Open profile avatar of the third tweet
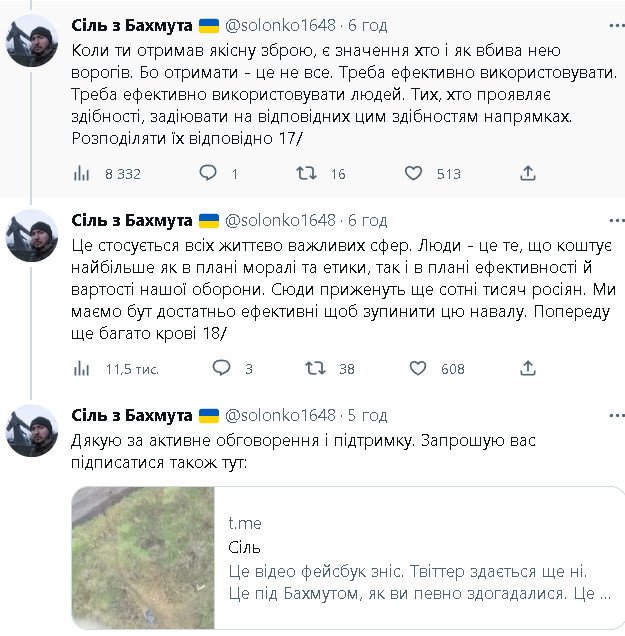This screenshot has height=636, width=625. 33,430
